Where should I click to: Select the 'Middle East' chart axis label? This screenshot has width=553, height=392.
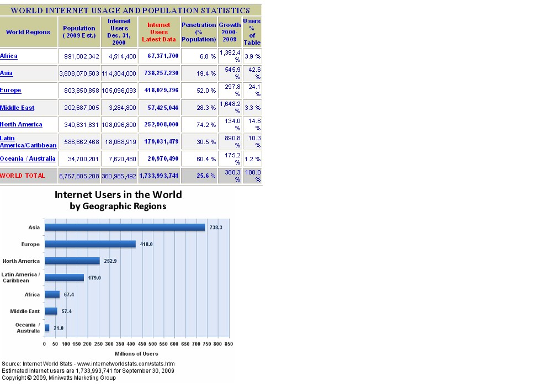25,311
